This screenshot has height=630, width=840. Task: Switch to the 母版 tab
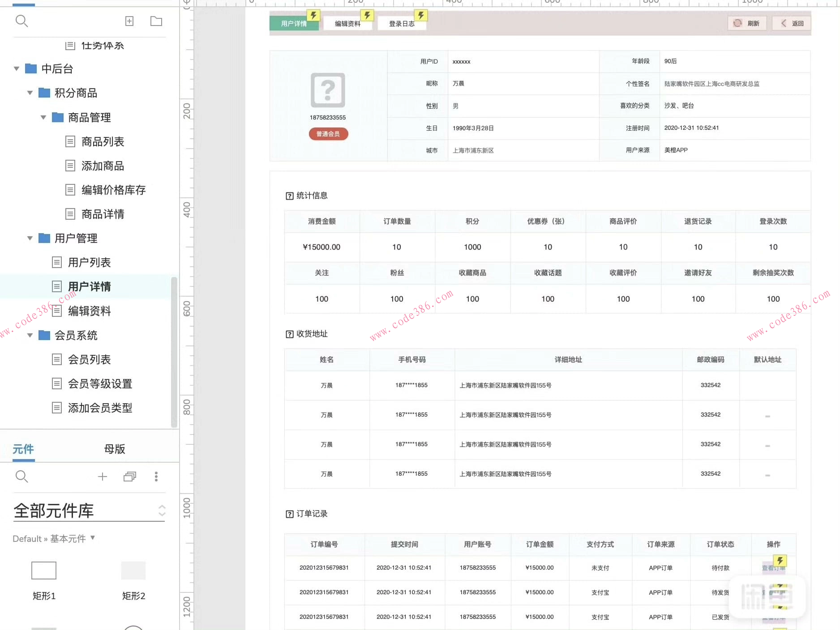tap(114, 449)
